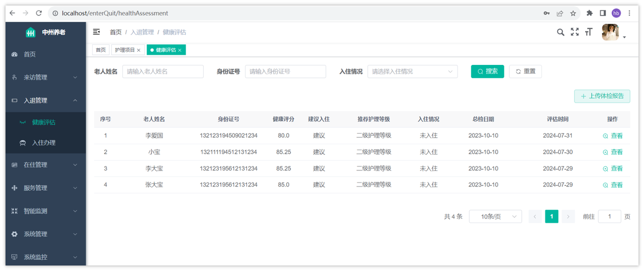
Task: Open the 10条/页 page size dropdown
Action: [x=496, y=217]
